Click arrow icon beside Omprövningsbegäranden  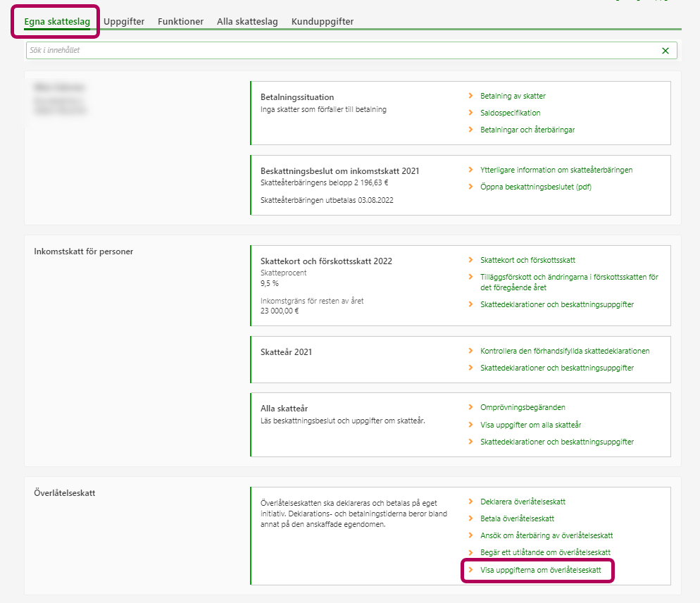click(470, 407)
